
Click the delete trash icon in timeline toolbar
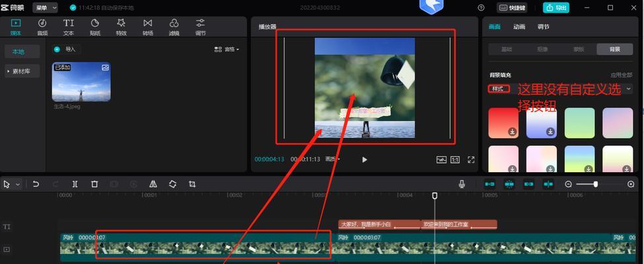tap(94, 184)
